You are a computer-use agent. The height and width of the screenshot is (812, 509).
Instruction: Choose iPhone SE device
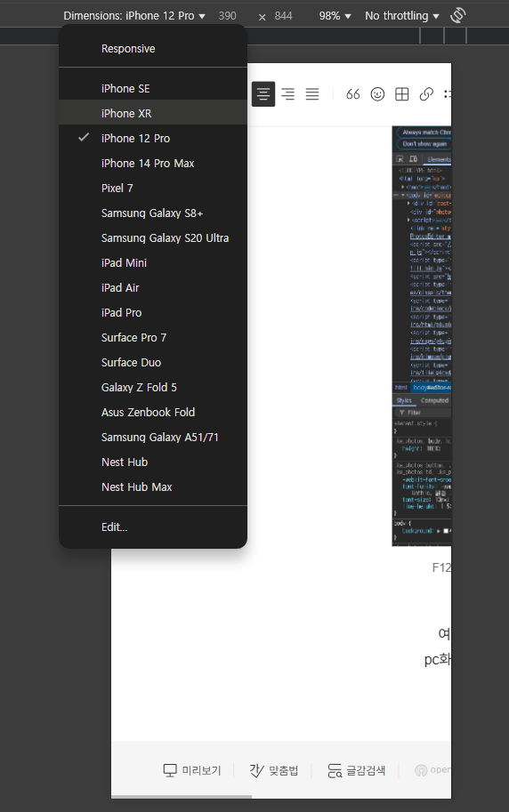[x=153, y=89]
